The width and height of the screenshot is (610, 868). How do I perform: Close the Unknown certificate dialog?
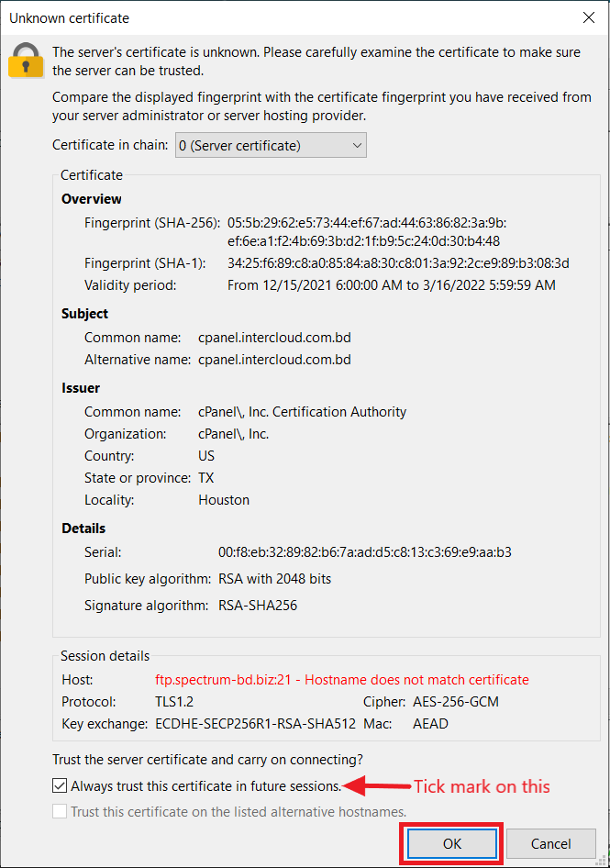(x=589, y=17)
